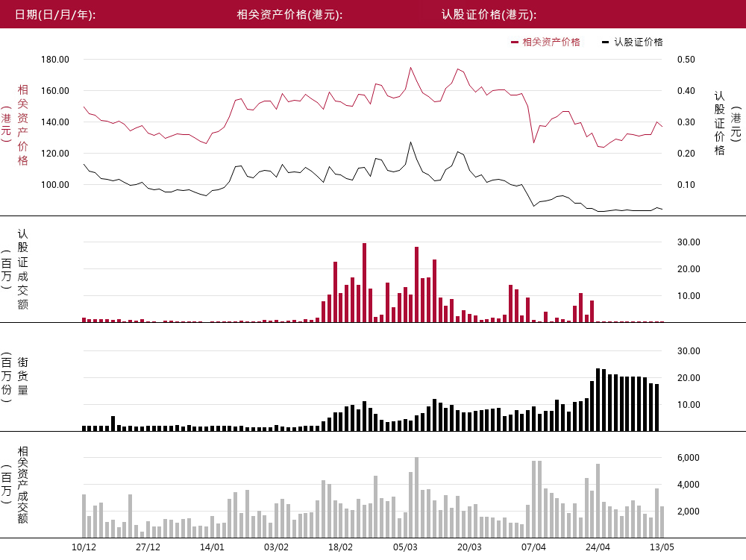Click the 0.10 warrant price axis value
Screen dimensions: 746x560
click(686, 185)
